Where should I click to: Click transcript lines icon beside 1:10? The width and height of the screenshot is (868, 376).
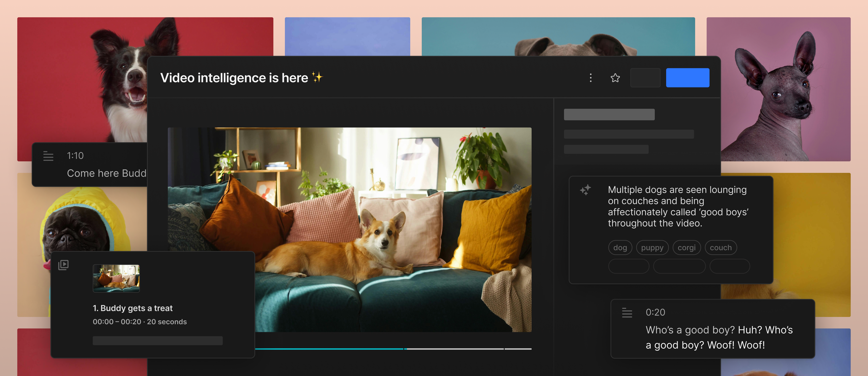[x=48, y=156]
